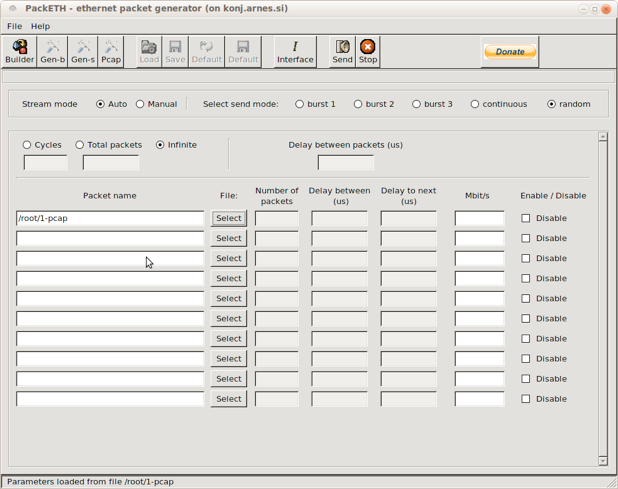Tick the fourth row Disable checkbox
Screen dimensions: 618x489
click(525, 279)
